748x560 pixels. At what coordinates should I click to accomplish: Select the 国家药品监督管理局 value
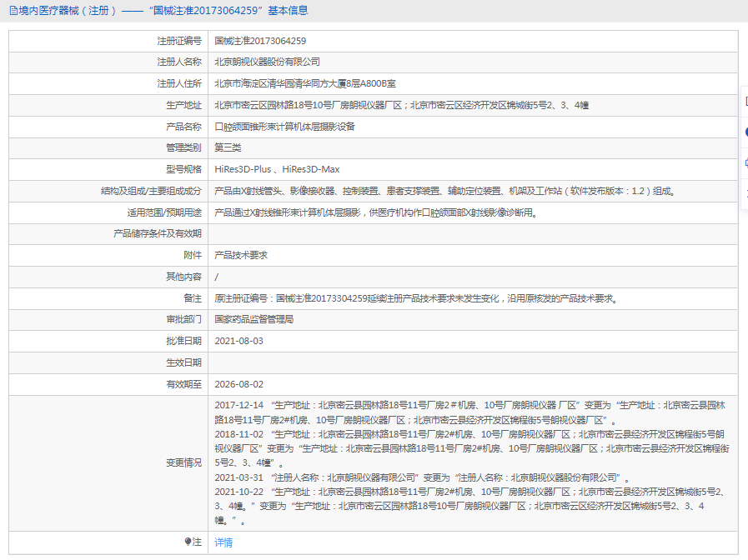coord(254,319)
